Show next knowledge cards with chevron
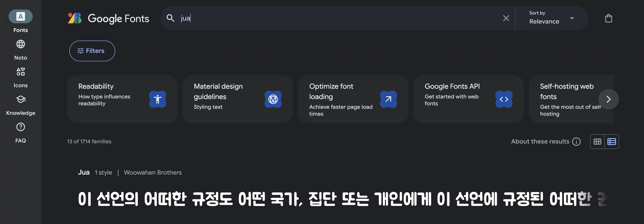Viewport: 644px width, 224px height. 608,99
